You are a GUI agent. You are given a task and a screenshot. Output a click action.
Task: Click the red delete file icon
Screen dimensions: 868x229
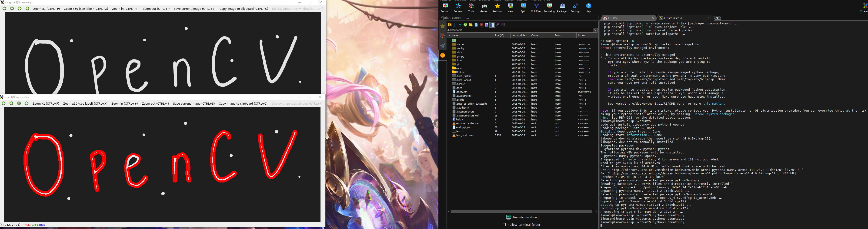(x=481, y=25)
